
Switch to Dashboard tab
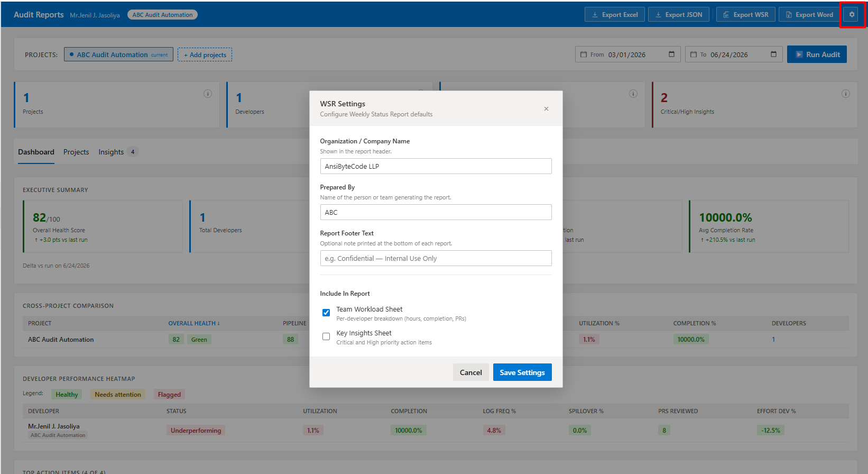(x=36, y=152)
